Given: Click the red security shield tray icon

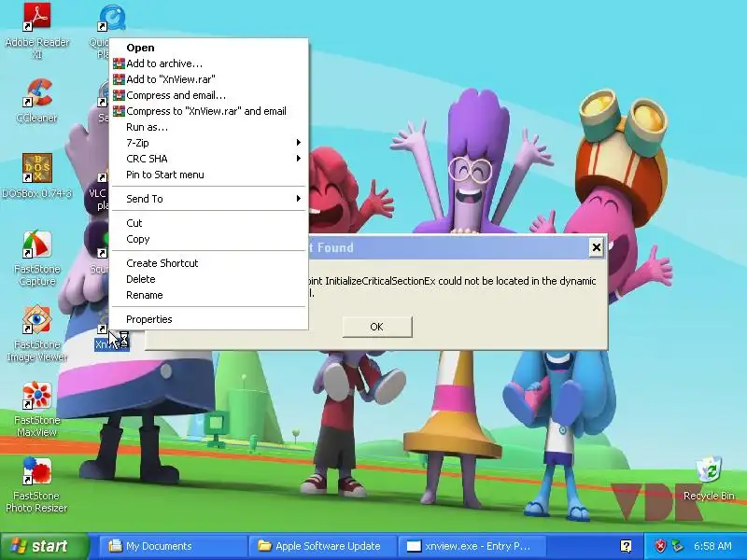Looking at the screenshot, I should 660,546.
